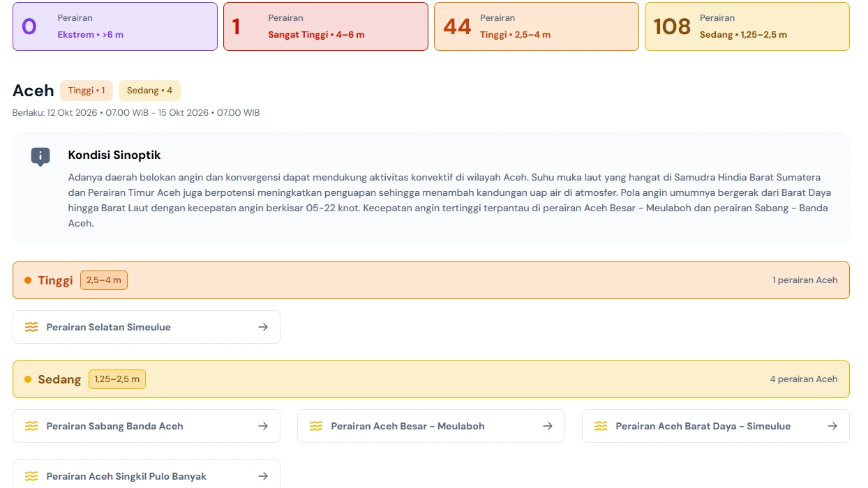The width and height of the screenshot is (868, 488).
Task: Click wave icon beside Perairan Aceh Besar - Meulaboh
Action: tap(316, 426)
